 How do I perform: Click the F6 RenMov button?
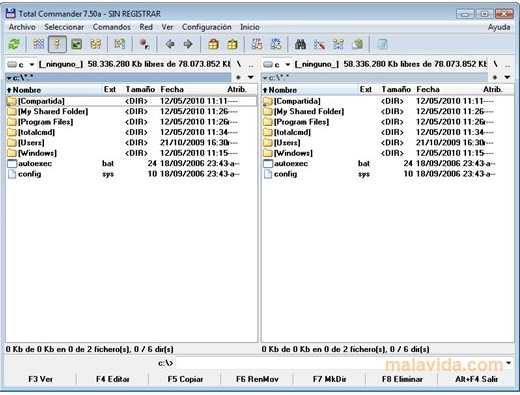(257, 379)
